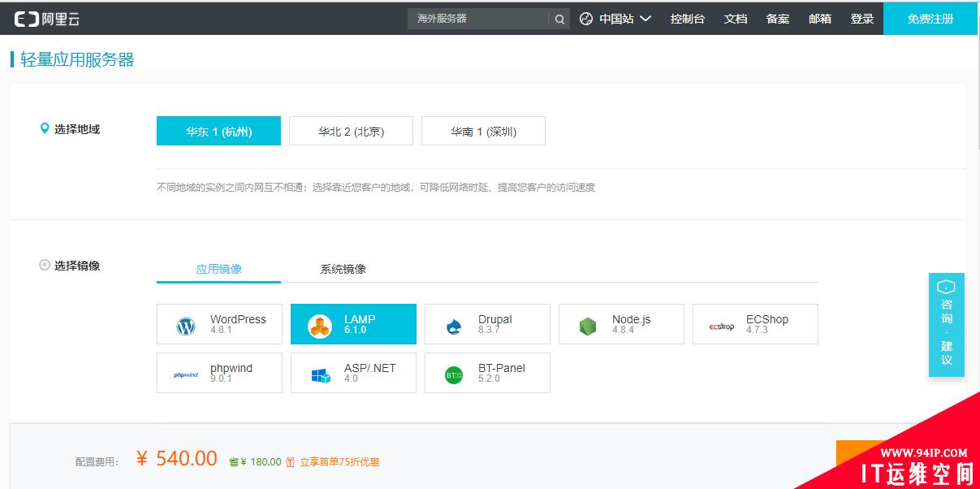The image size is (980, 489).
Task: Choose the ECShop 4.7.3 image
Action: pos(755,324)
